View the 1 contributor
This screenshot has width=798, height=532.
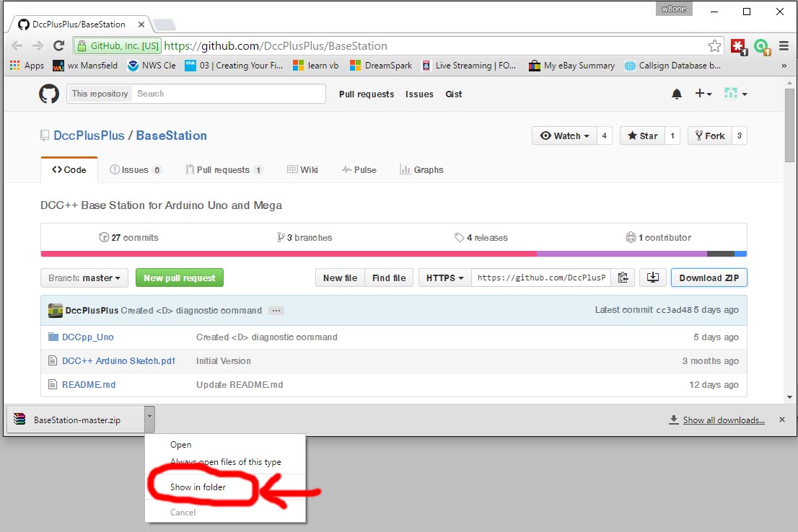tap(658, 237)
